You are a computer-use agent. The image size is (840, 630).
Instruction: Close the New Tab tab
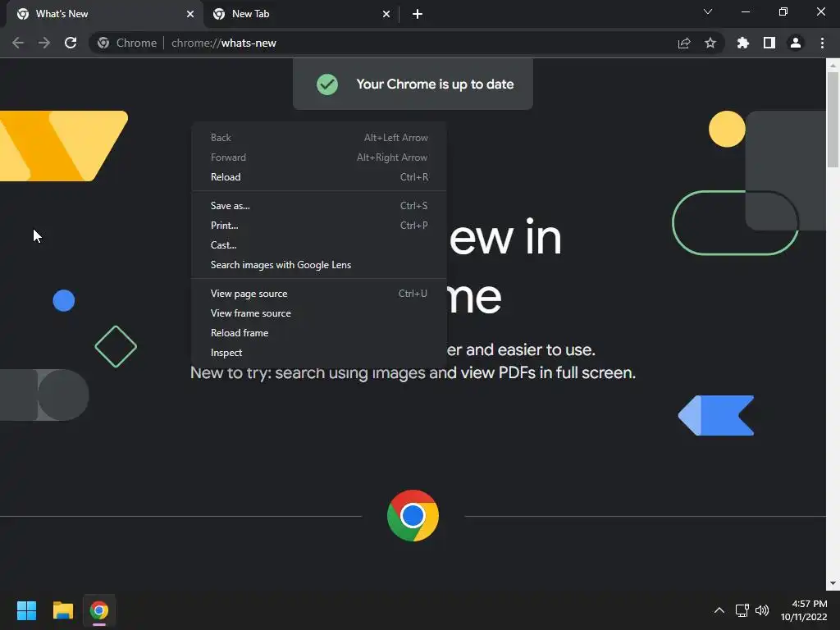point(386,14)
